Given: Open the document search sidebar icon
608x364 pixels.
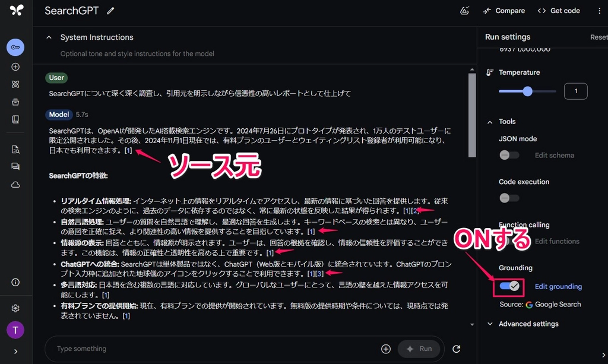Looking at the screenshot, I should [15, 149].
